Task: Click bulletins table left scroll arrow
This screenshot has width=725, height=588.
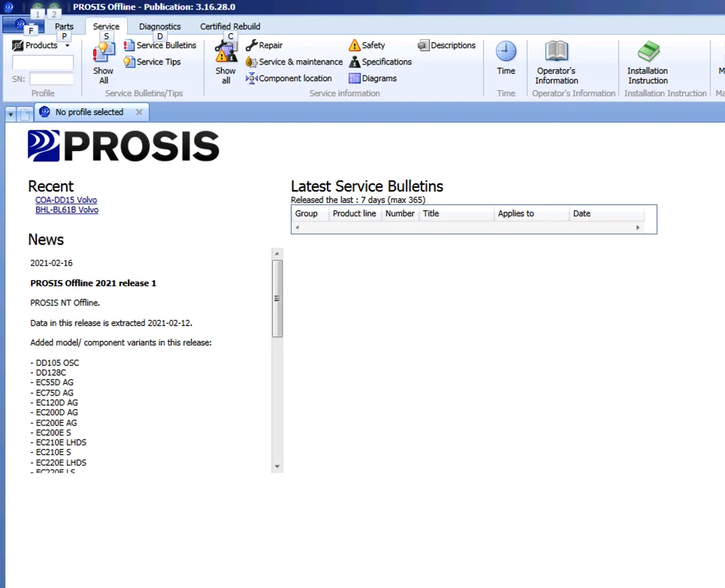Action: click(298, 228)
